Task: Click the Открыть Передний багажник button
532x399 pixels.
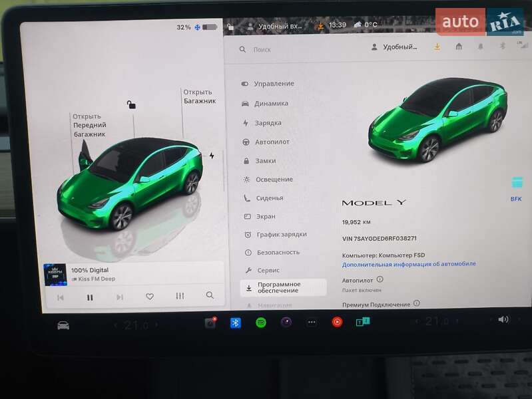Action: click(89, 125)
